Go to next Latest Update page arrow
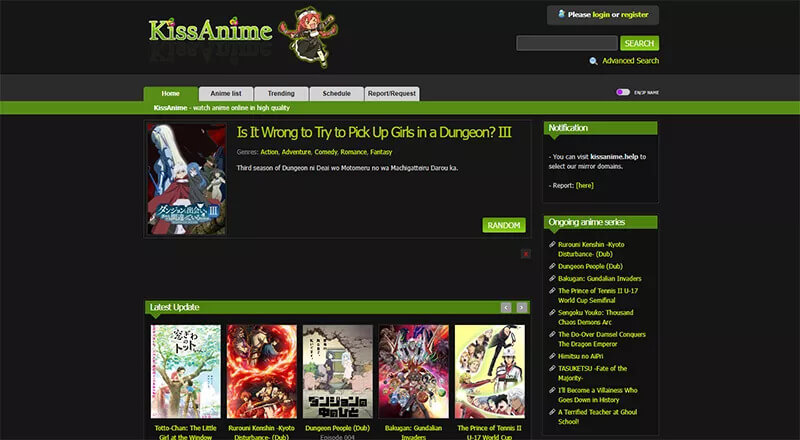Screen dimensions: 800x440 (521, 307)
